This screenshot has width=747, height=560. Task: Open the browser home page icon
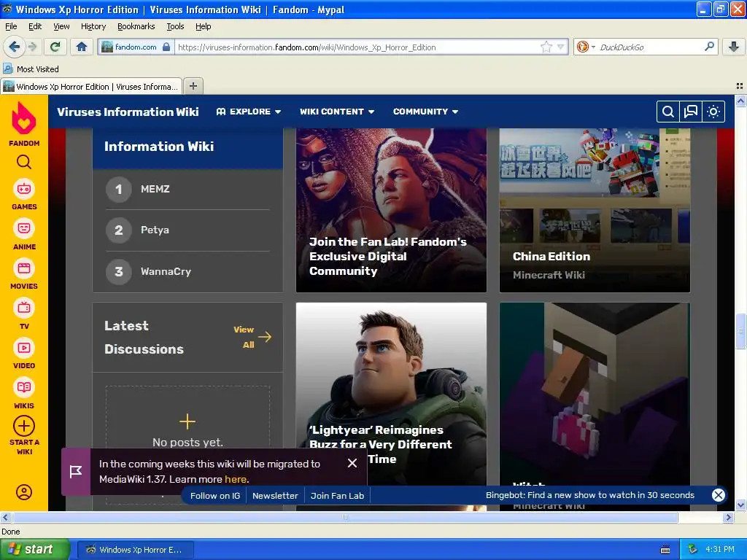pos(82,47)
